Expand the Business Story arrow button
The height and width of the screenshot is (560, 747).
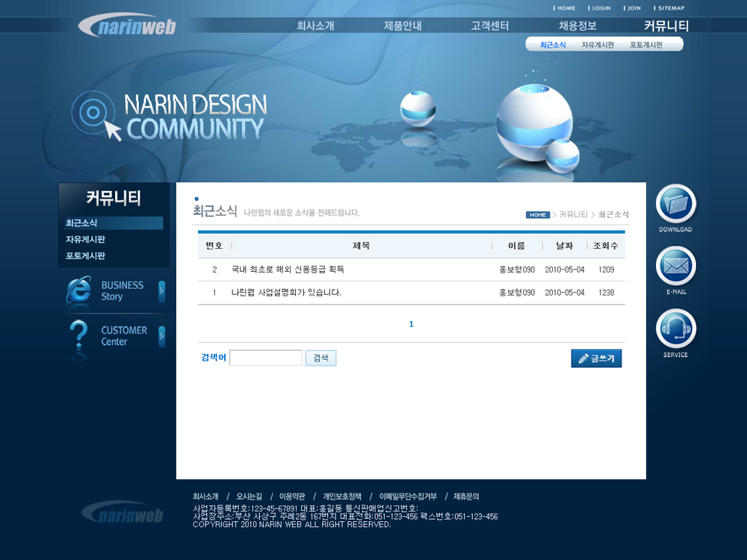[x=161, y=291]
